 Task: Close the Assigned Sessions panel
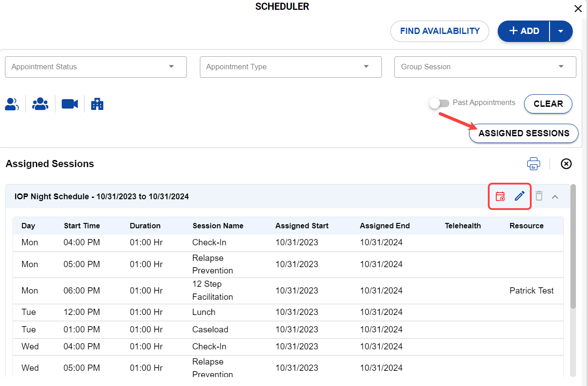(x=566, y=164)
